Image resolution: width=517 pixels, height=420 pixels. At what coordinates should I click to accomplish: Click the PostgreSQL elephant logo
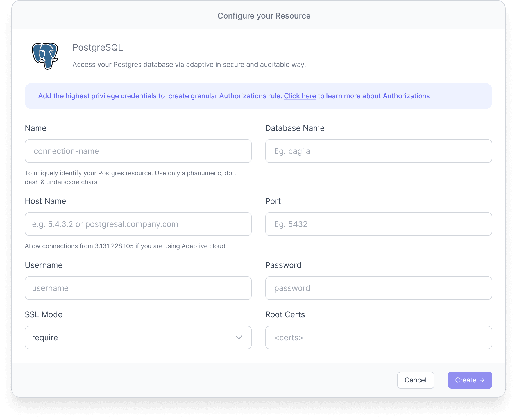click(x=45, y=56)
